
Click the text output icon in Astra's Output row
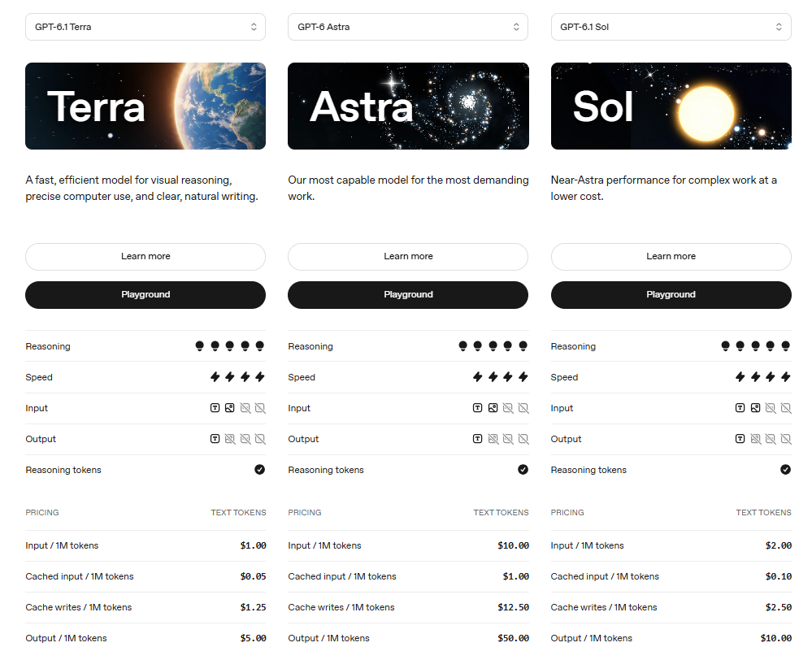(x=477, y=439)
